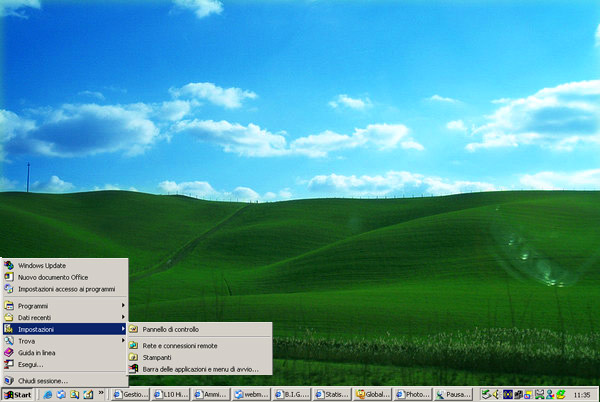This screenshot has height=402, width=600.
Task: Click the dark monitors tray icon
Action: pyautogui.click(x=518, y=394)
